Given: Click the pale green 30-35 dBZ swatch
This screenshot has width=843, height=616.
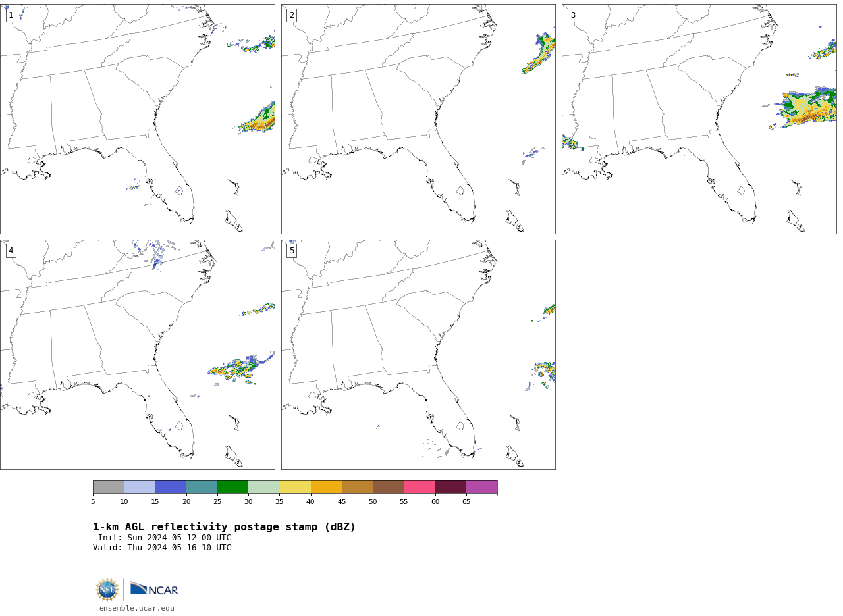Looking at the screenshot, I should 263,487.
